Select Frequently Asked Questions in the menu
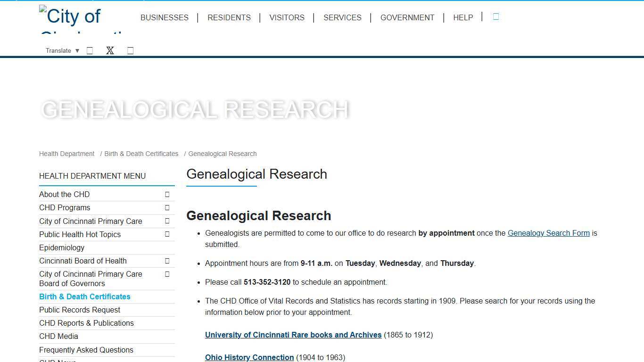 click(x=86, y=350)
